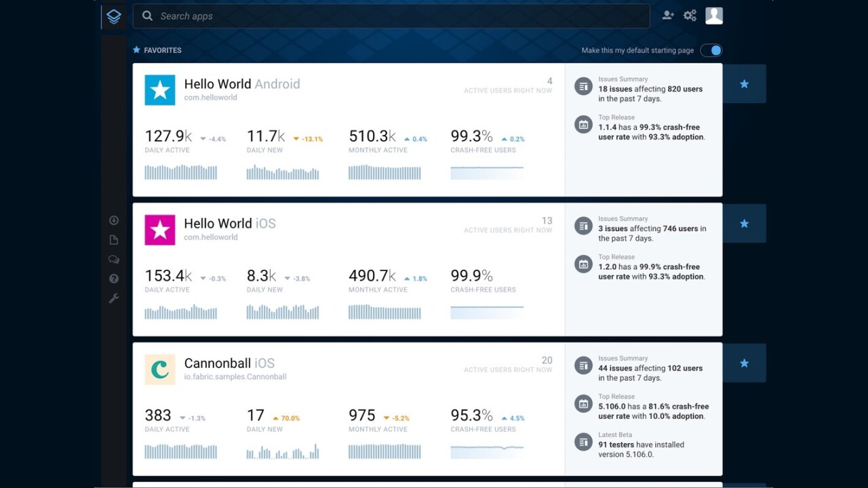Image resolution: width=868 pixels, height=488 pixels.
Task: Click the Latest Beta icon under Cannonball iOS
Action: 584,441
